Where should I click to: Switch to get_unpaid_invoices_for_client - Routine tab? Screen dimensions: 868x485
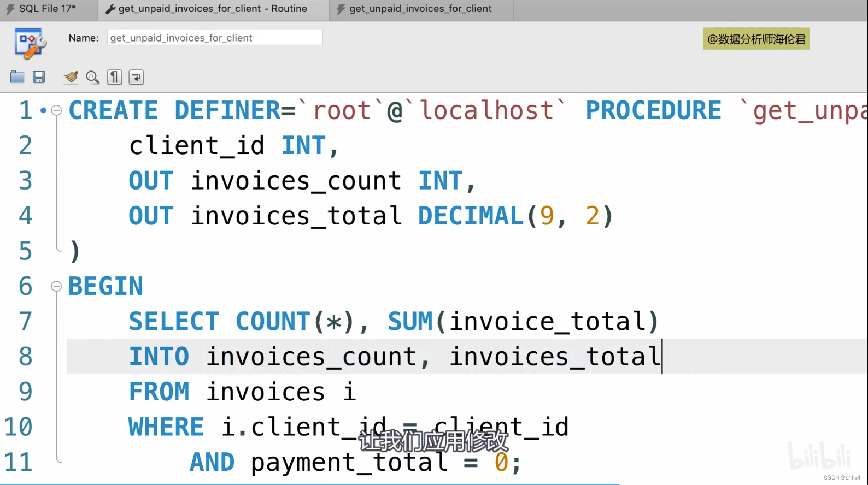point(213,9)
